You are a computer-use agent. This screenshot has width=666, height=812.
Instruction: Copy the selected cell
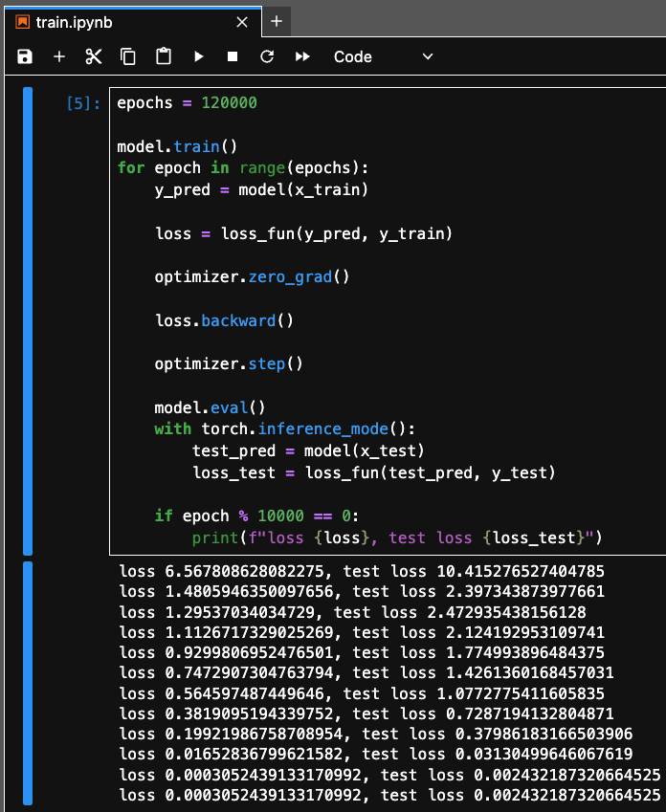128,56
